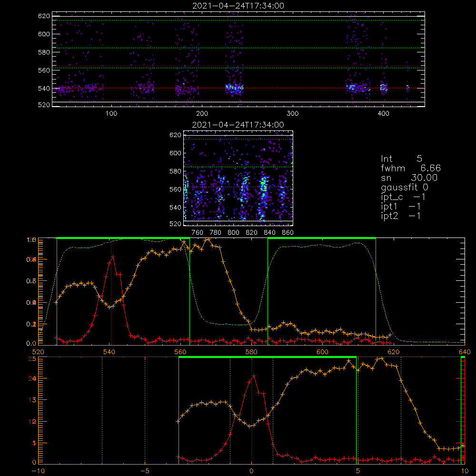Click x-axis label 780 on middle image
Image resolution: width=476 pixels, height=476 pixels.
coord(216,233)
